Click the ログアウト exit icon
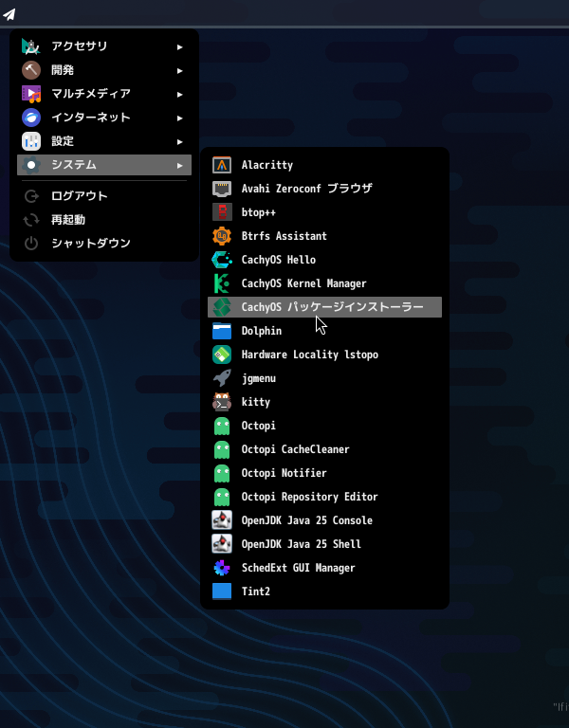The image size is (569, 728). (31, 196)
